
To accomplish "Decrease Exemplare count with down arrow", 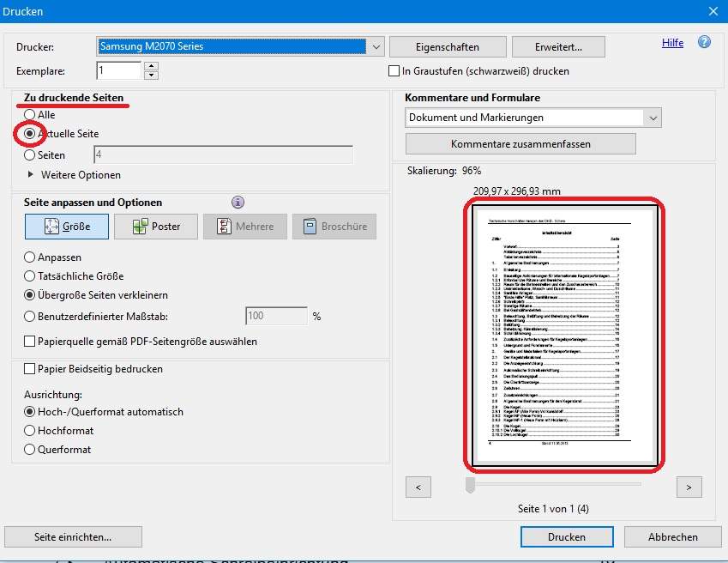I will (x=152, y=76).
